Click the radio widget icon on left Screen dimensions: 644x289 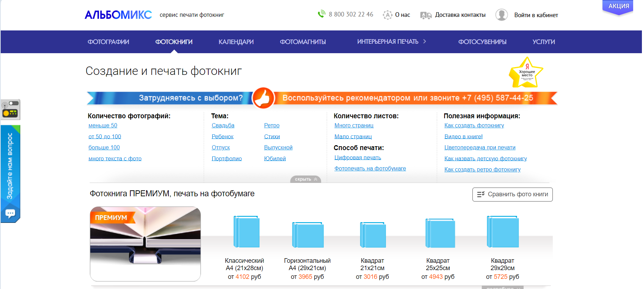click(x=10, y=110)
